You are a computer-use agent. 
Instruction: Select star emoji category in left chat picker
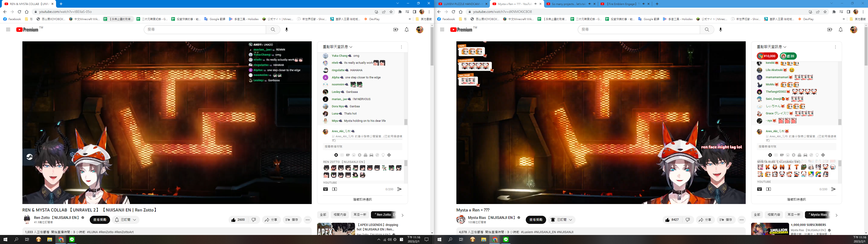(336, 155)
